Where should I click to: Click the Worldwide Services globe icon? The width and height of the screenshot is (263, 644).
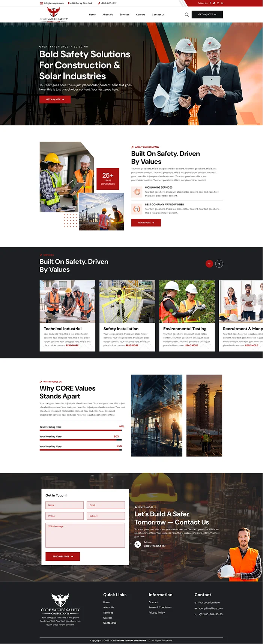[x=137, y=192]
